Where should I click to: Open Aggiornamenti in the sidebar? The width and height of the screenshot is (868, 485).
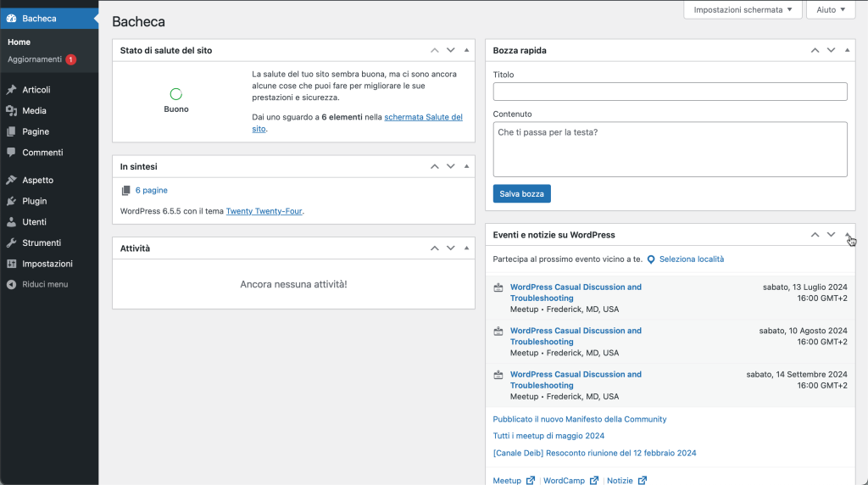pos(34,59)
